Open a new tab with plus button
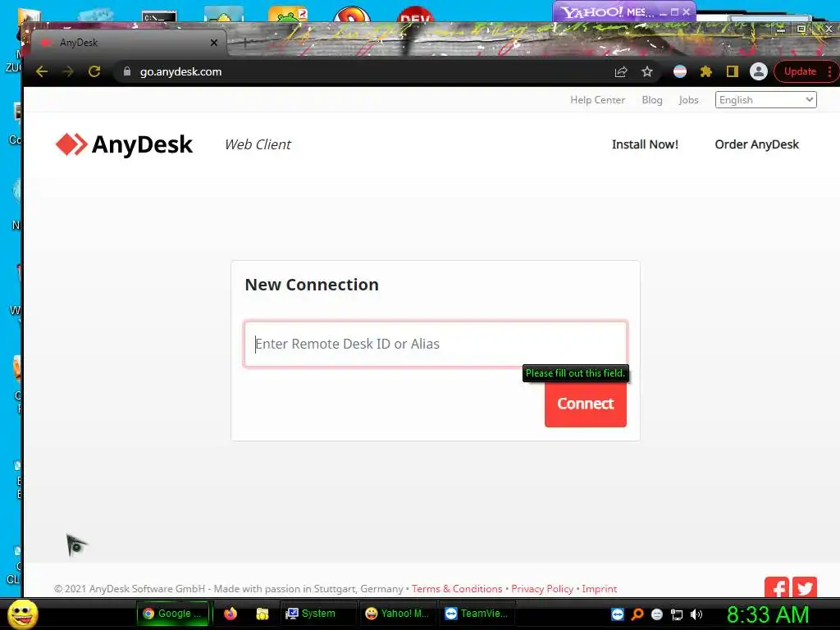 [244, 43]
